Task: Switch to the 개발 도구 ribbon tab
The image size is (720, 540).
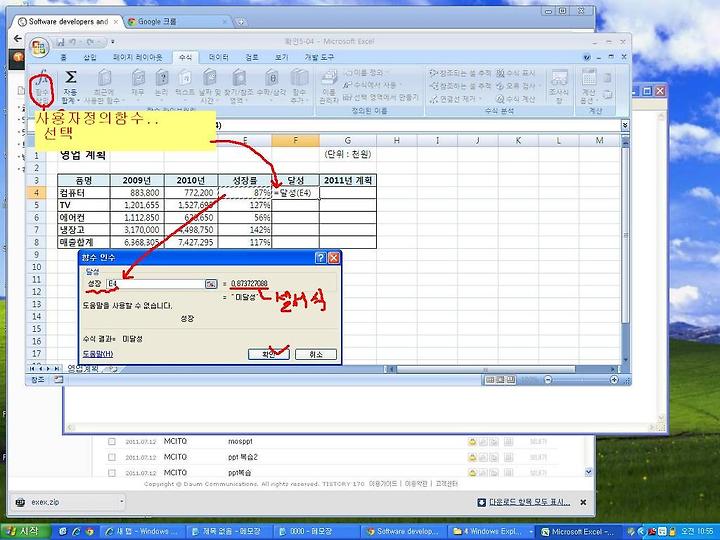Action: tap(319, 57)
